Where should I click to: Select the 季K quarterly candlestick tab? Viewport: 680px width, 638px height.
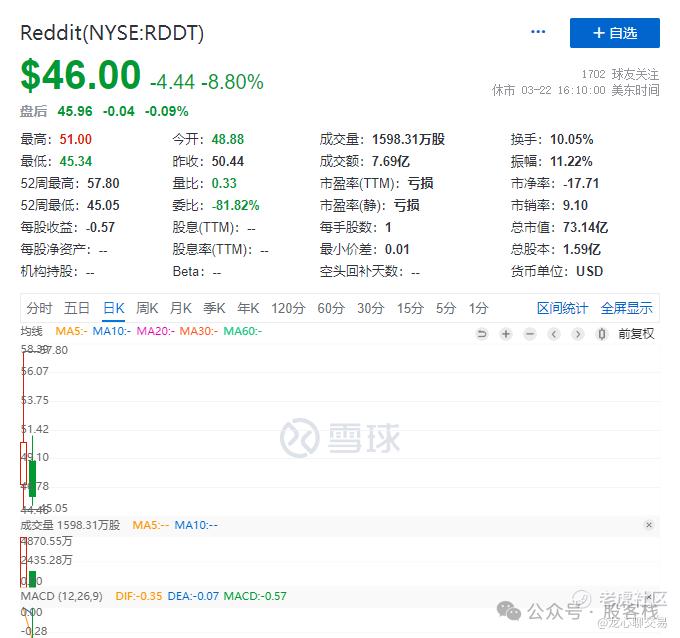click(x=214, y=308)
